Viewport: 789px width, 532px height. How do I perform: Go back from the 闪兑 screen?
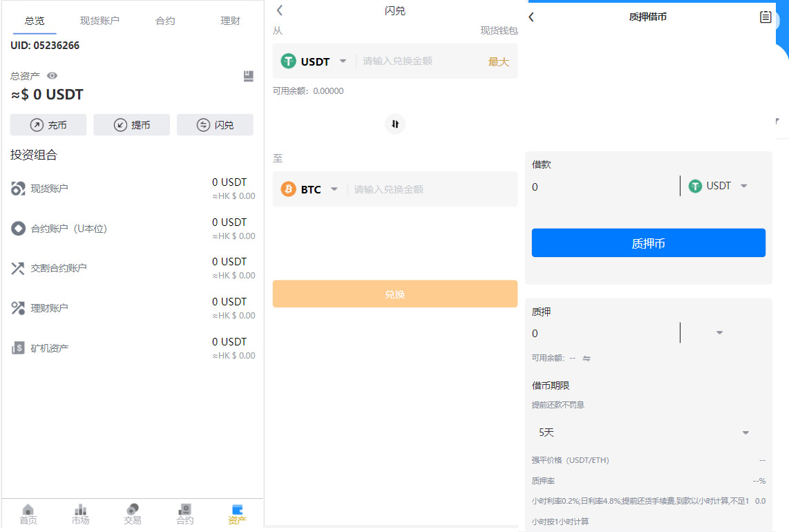(x=280, y=10)
